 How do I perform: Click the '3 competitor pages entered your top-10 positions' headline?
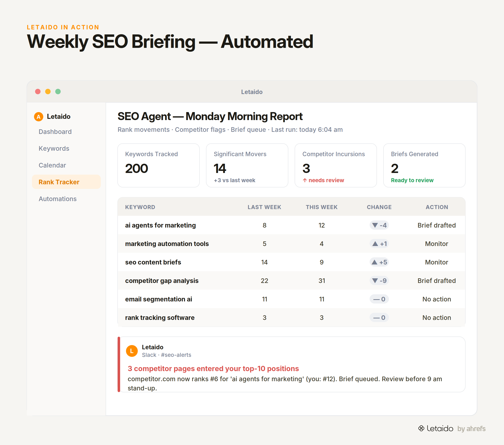(213, 368)
